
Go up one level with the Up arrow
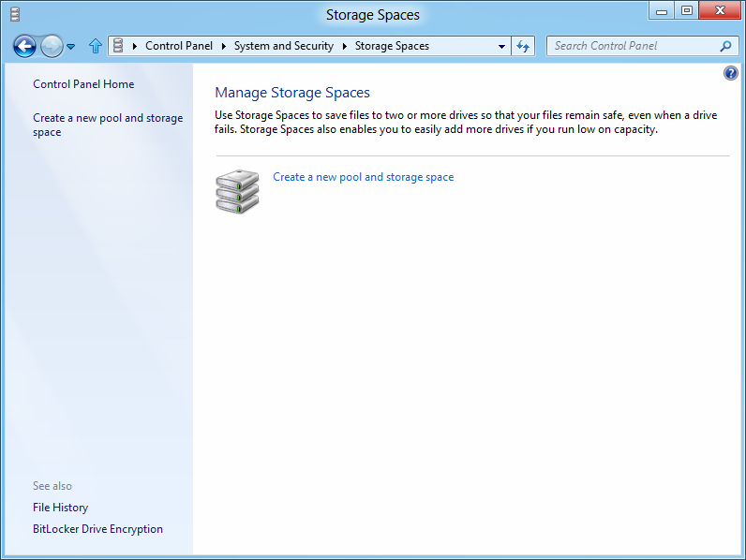tap(96, 46)
